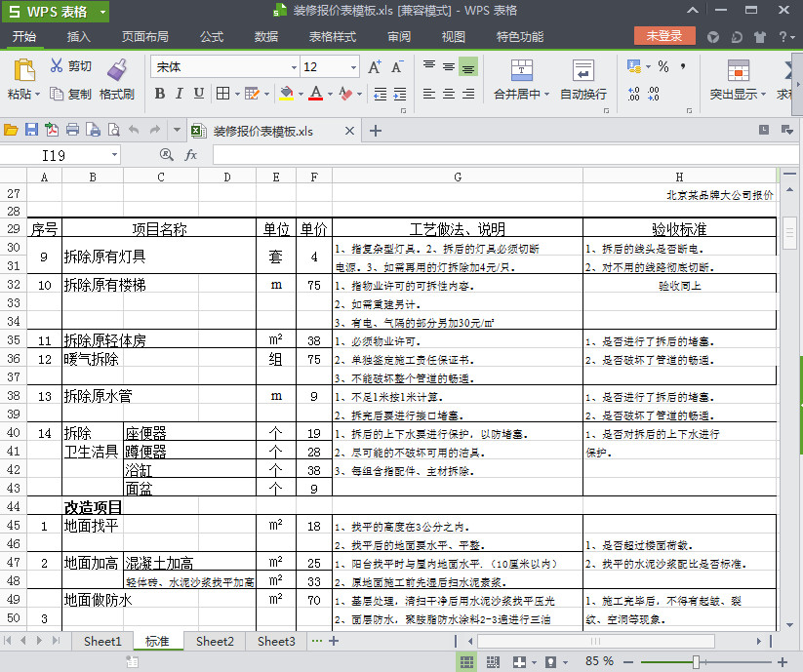Apply red font color A
This screenshot has height=672, width=803.
pyautogui.click(x=316, y=94)
